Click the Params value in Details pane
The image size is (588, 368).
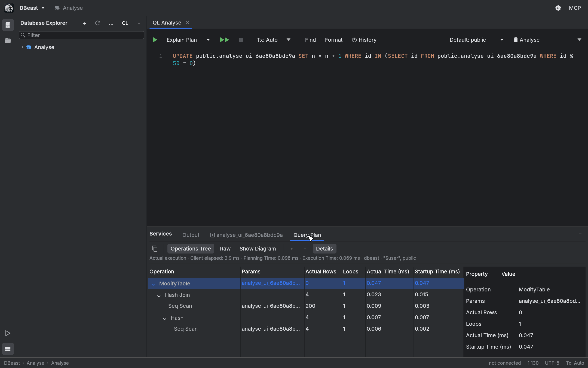click(x=549, y=301)
